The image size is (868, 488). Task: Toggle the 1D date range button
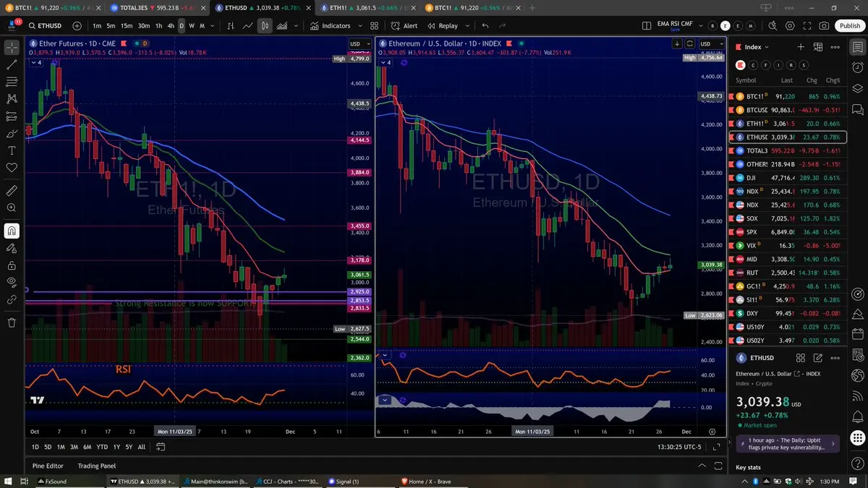coord(35,447)
